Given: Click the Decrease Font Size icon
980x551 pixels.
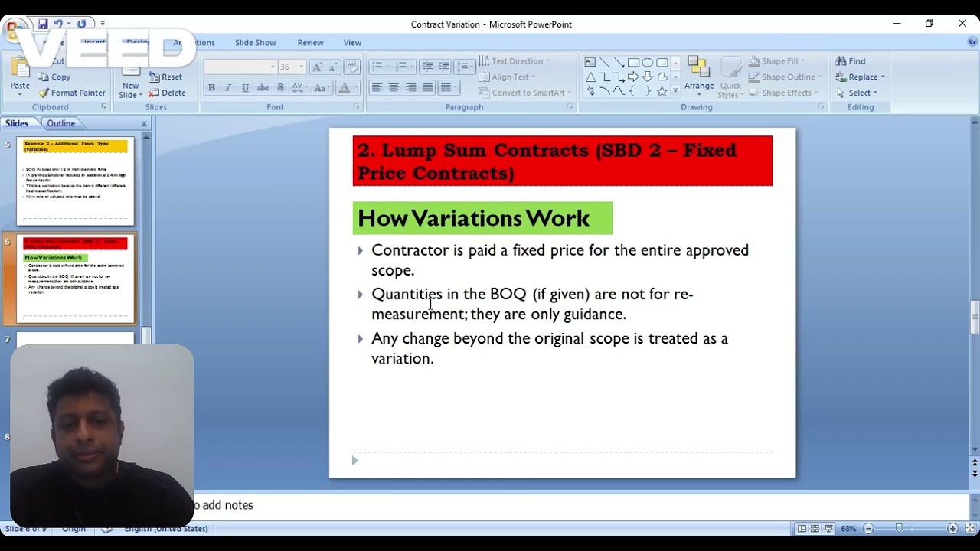Looking at the screenshot, I should point(335,67).
